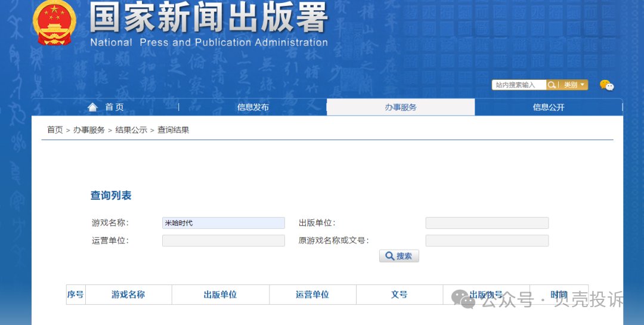Screen dimensions: 644x325
Task: Focus the 出版单位 input field
Action: tap(487, 223)
